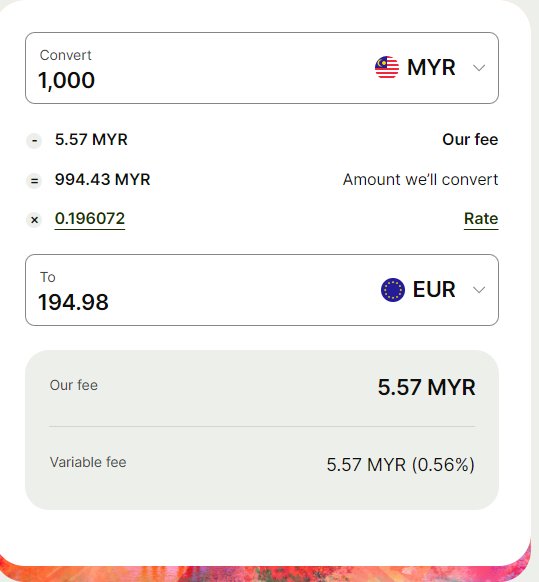
Task: Click the EU flag icon
Action: pyautogui.click(x=393, y=290)
